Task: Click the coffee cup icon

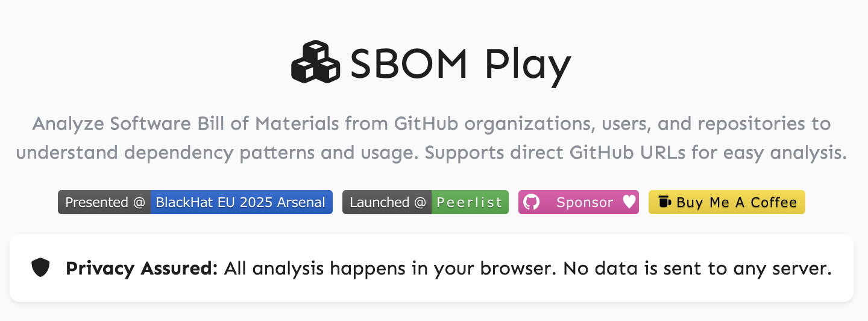Action: [x=664, y=202]
